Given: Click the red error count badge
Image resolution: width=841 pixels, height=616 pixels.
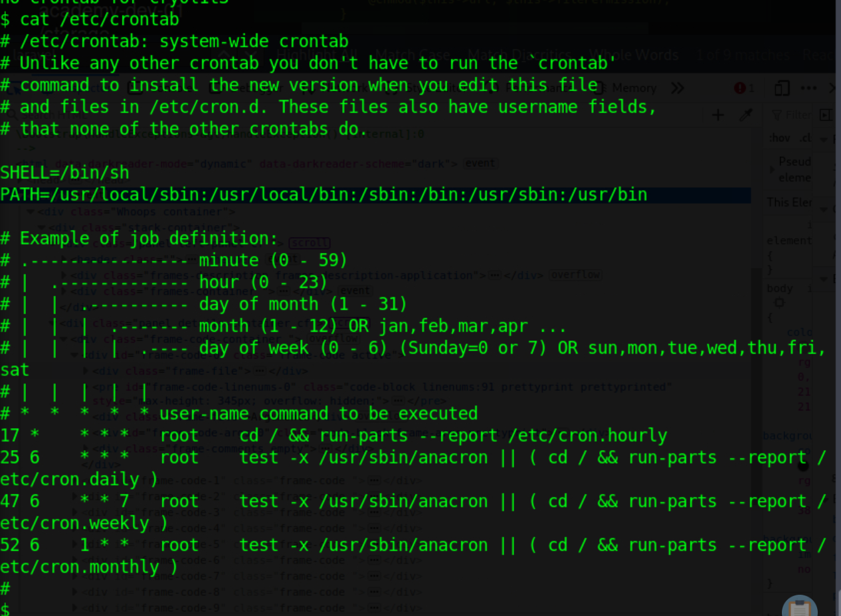Looking at the screenshot, I should point(744,88).
